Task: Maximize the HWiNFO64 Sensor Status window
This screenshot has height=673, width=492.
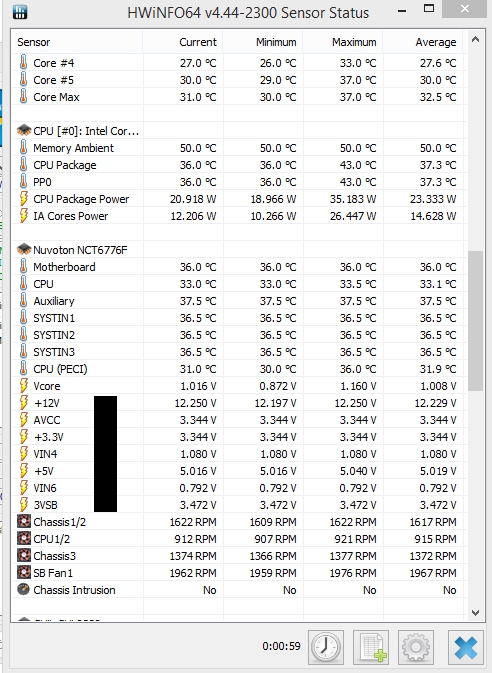Action: tap(429, 9)
